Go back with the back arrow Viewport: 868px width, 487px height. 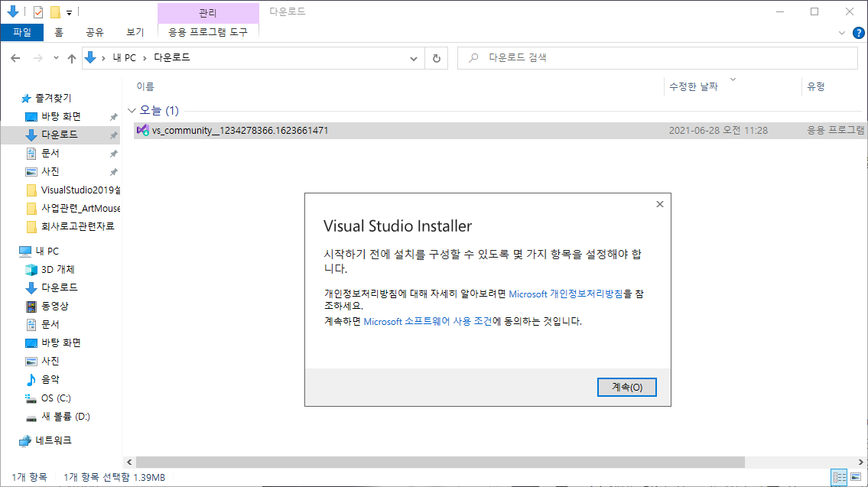point(15,58)
